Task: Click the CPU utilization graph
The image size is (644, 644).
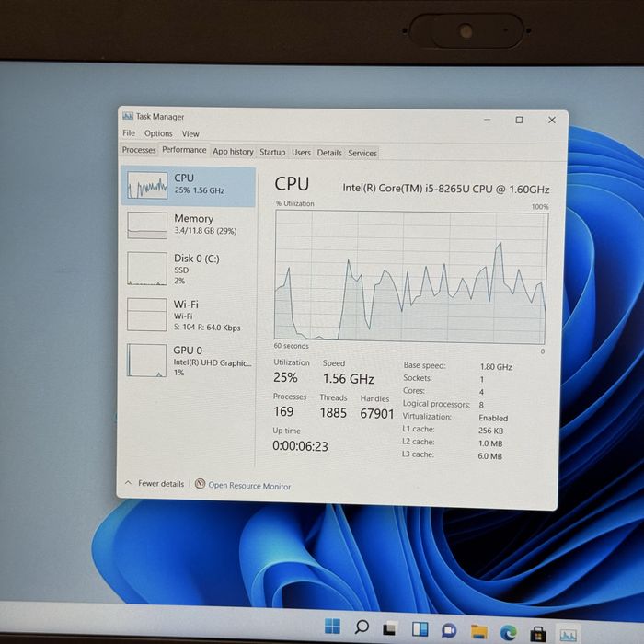Action: tap(410, 277)
